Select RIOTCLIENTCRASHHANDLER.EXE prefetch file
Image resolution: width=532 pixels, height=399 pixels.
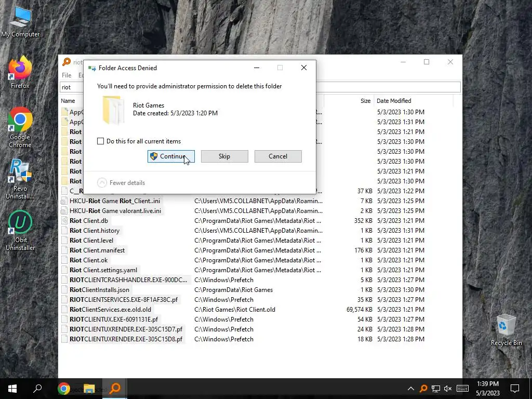pos(128,280)
